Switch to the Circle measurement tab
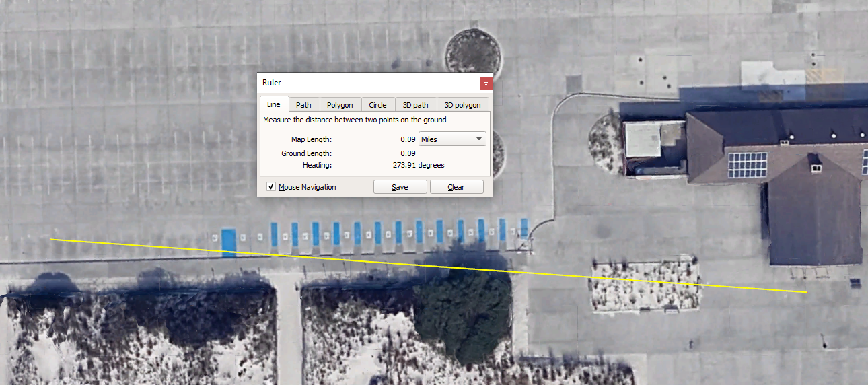 click(x=377, y=105)
